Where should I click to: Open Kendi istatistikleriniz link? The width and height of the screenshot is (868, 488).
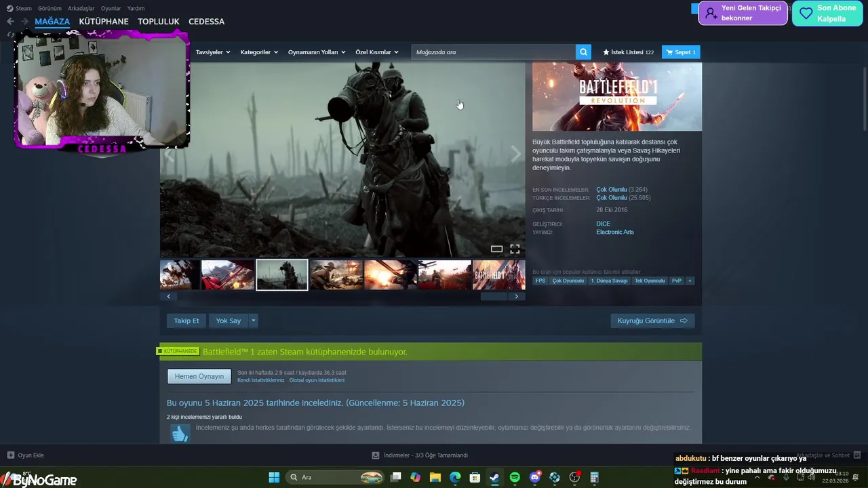tap(261, 380)
